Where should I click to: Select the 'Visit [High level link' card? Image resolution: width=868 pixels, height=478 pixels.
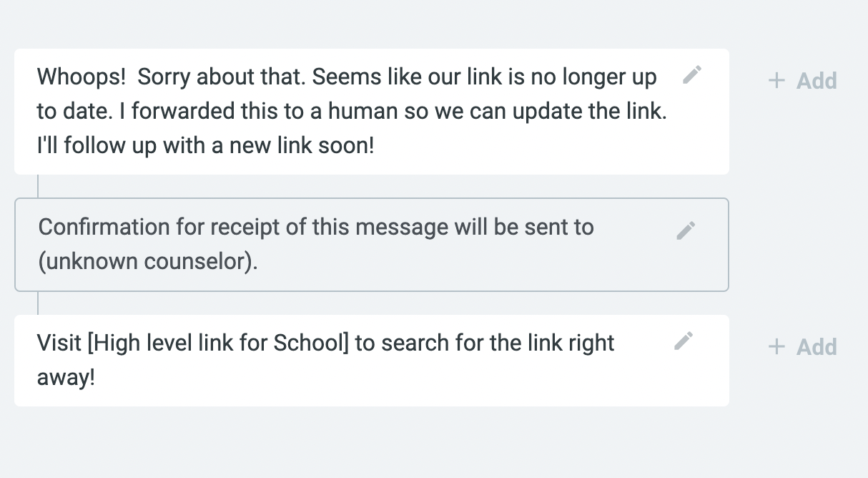pyautogui.click(x=372, y=361)
